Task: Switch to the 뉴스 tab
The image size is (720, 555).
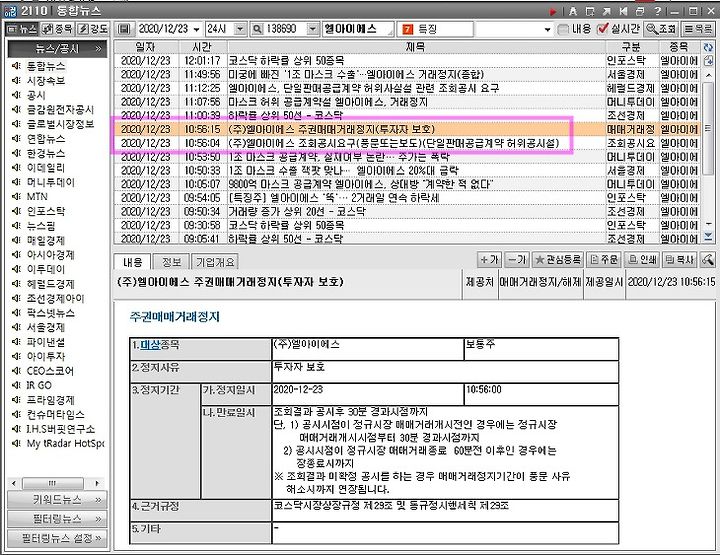Action: [x=22, y=29]
